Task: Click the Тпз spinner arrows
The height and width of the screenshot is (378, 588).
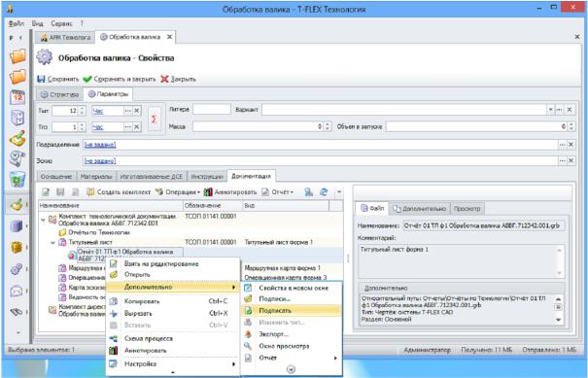Action: 83,127
